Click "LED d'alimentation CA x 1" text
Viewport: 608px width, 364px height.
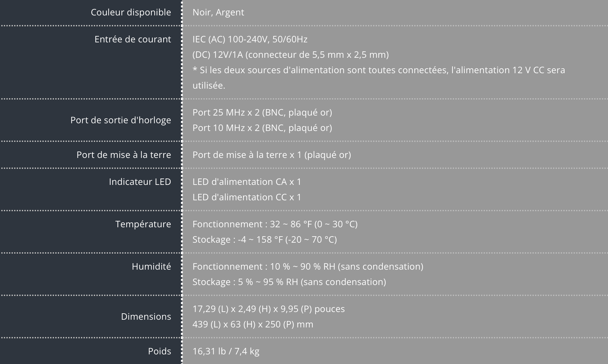click(x=246, y=182)
